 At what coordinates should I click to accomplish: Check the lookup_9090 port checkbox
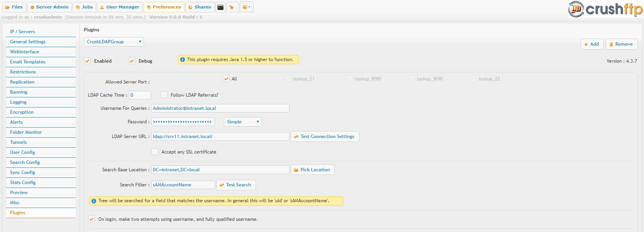point(412,78)
